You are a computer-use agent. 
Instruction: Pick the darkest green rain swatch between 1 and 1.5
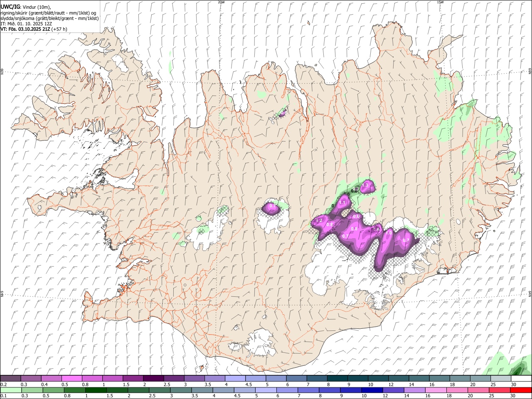(96, 390)
